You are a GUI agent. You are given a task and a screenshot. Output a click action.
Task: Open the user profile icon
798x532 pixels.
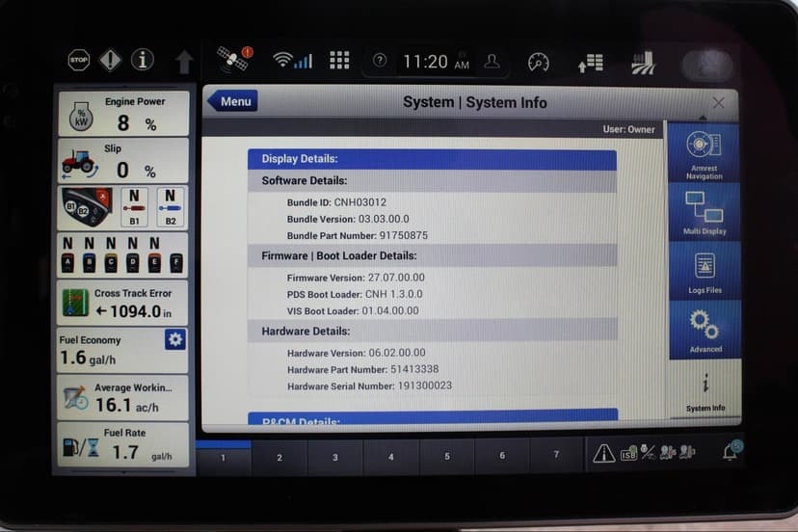[x=492, y=62]
